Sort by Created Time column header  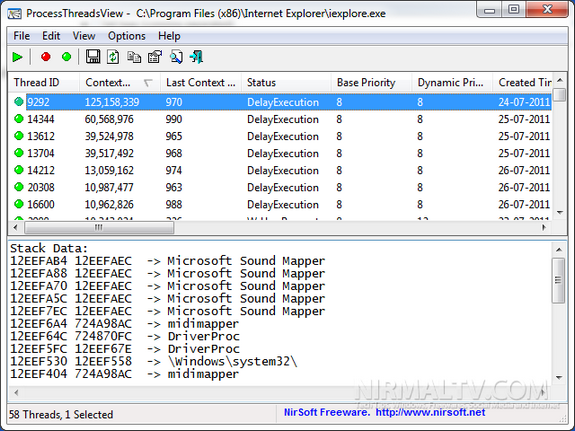click(x=523, y=83)
